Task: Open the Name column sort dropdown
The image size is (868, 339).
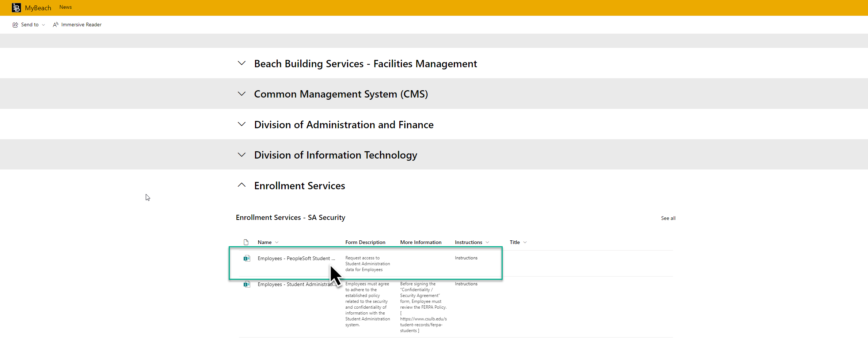Action: pos(277,242)
